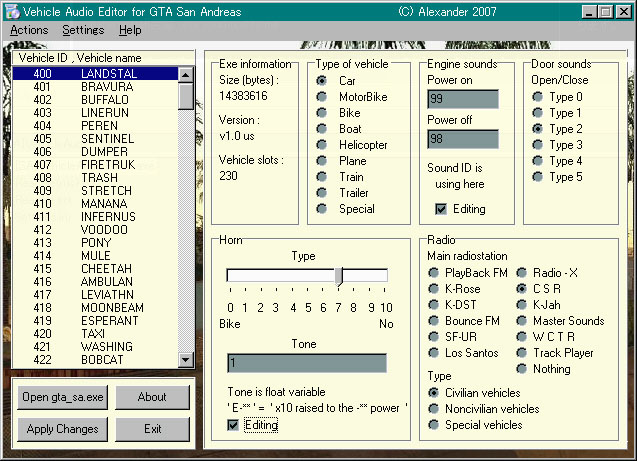
Task: Select vehicle 409 STRETCH
Action: tap(95, 190)
